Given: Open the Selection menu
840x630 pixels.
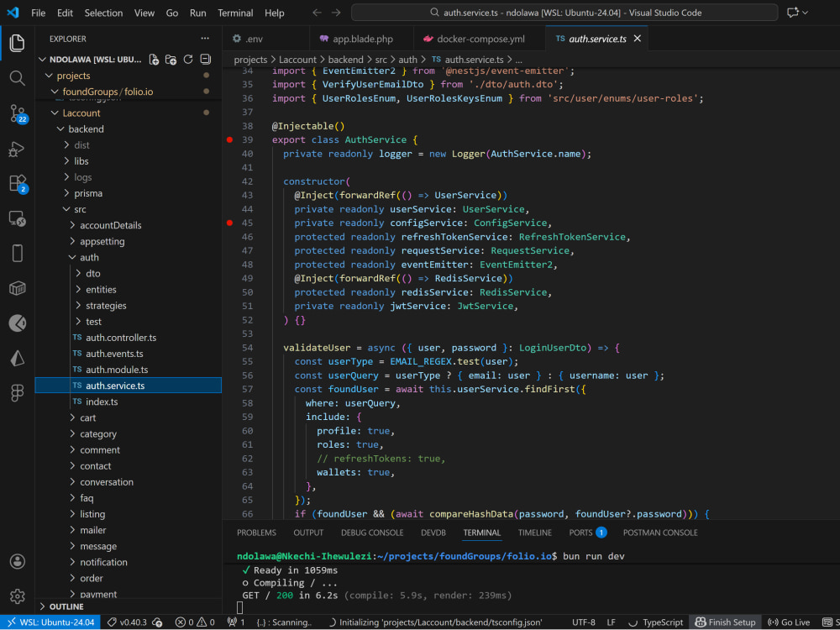Looking at the screenshot, I should pos(103,13).
